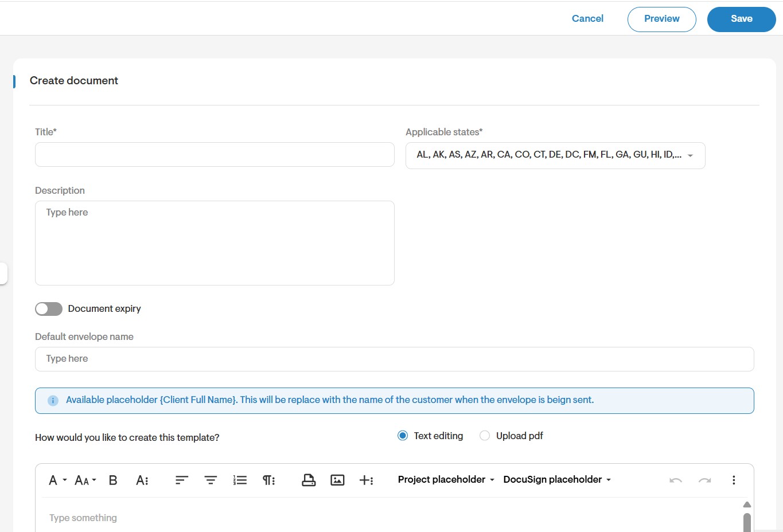
Task: Click the Preview button
Action: 662,19
